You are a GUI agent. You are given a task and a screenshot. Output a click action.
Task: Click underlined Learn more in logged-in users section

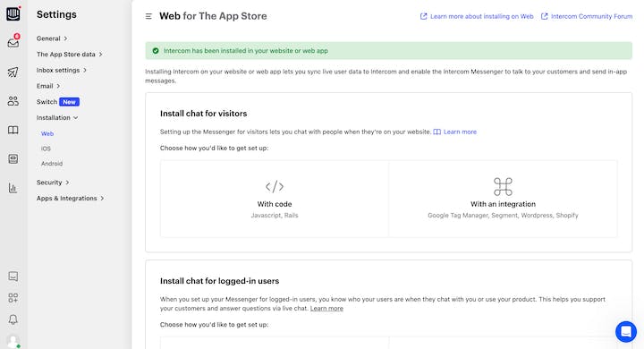point(326,309)
